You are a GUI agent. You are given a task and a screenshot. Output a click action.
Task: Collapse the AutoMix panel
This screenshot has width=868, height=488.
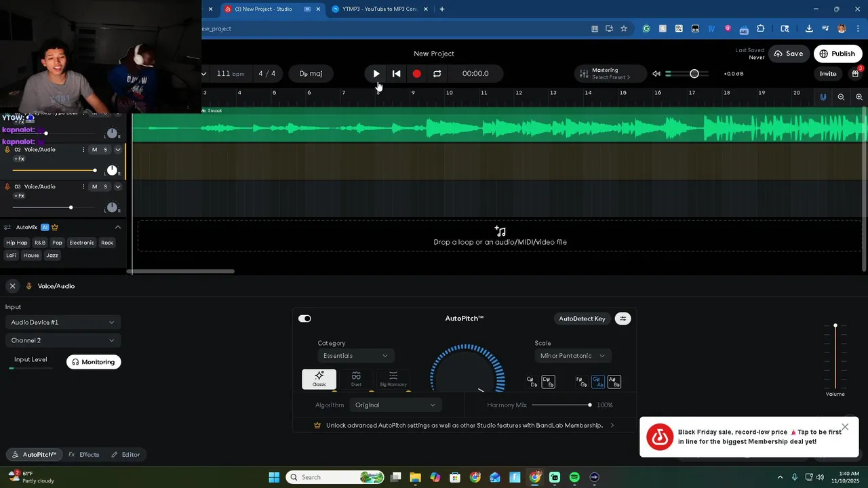[117, 227]
